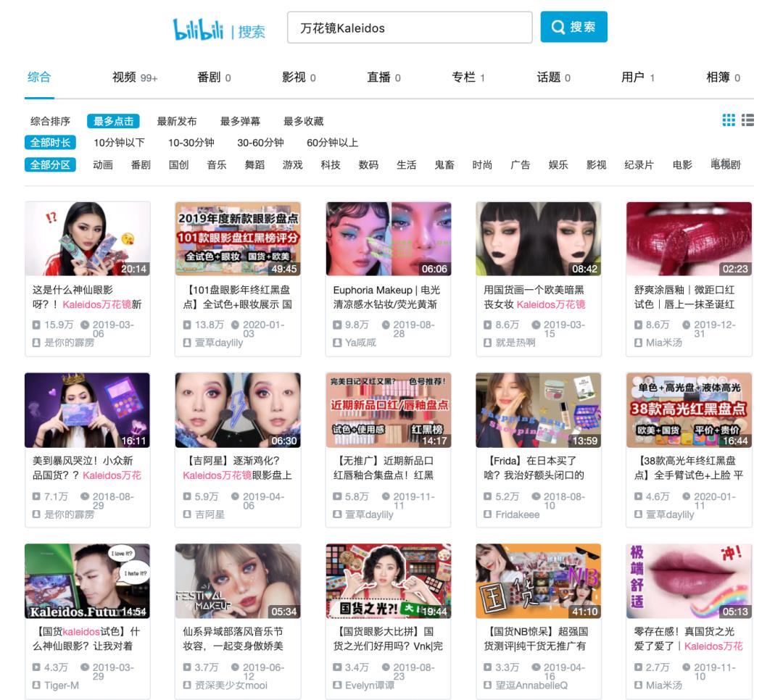Open the 专栏 tab
This screenshot has width=783, height=700.
(468, 78)
